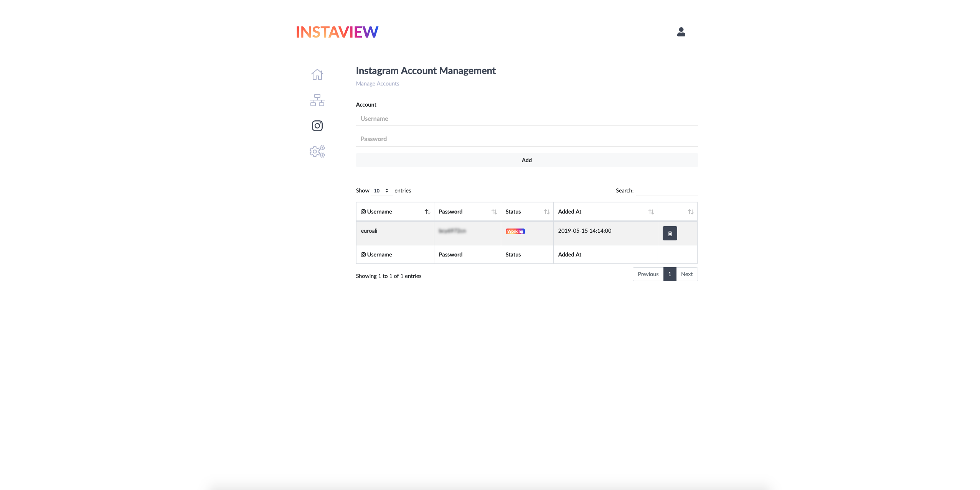The height and width of the screenshot is (490, 980).
Task: Focus the Password input field
Action: (526, 139)
